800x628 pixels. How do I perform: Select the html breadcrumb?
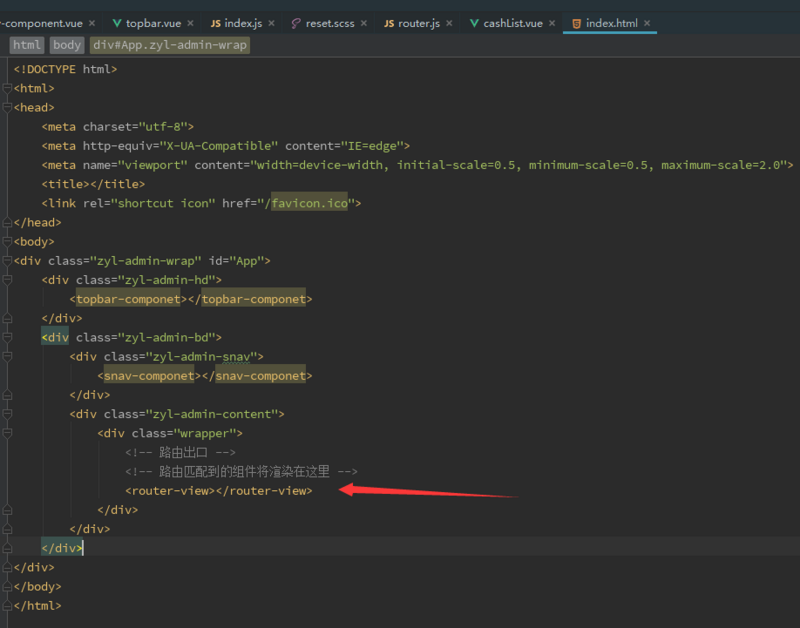pos(27,45)
